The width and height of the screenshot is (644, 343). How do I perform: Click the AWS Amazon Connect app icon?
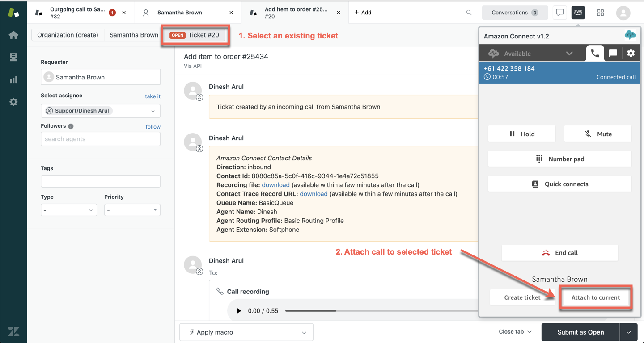(x=578, y=13)
